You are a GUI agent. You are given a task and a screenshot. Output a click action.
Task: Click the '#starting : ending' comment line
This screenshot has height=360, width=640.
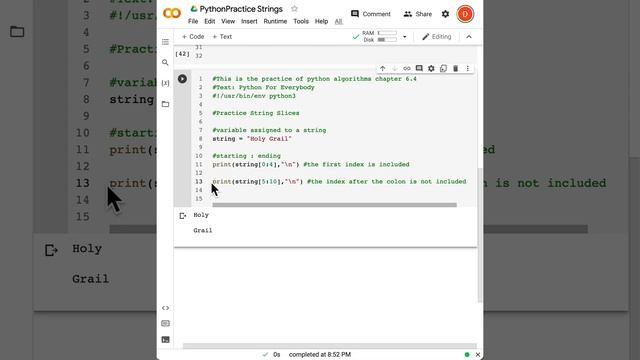[246, 156]
